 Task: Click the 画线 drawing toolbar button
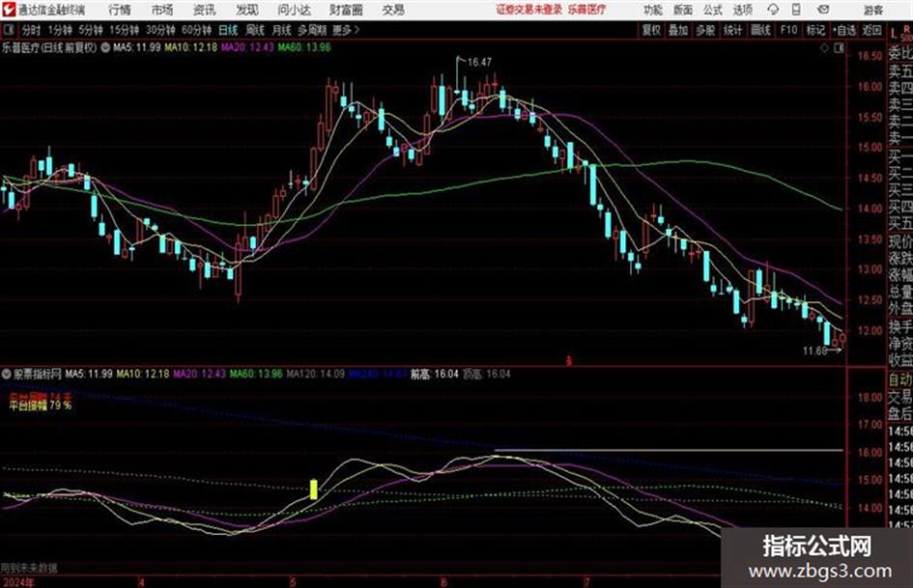760,30
